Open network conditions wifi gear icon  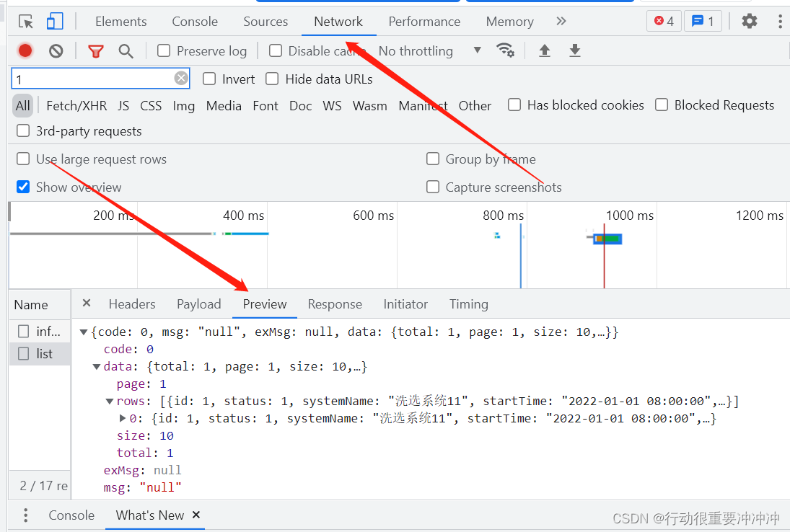click(505, 50)
